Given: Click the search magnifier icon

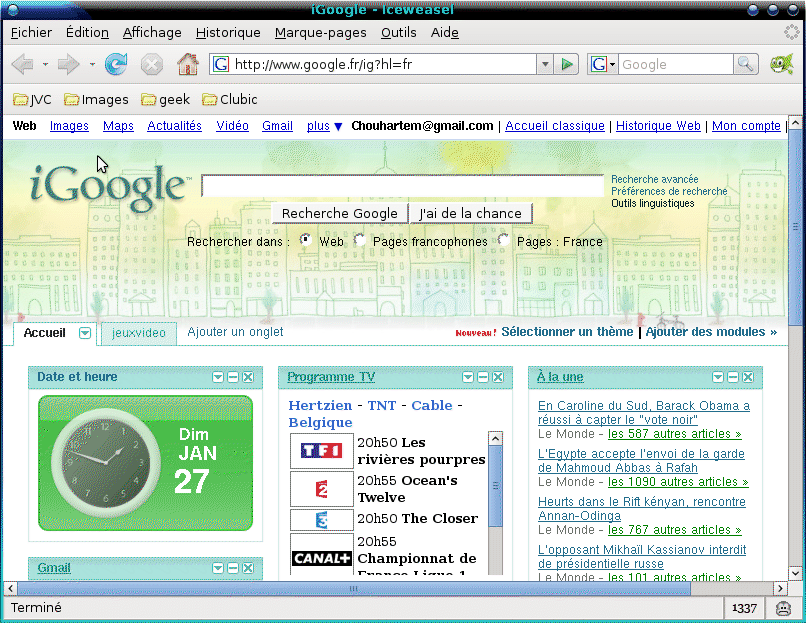Looking at the screenshot, I should (745, 64).
